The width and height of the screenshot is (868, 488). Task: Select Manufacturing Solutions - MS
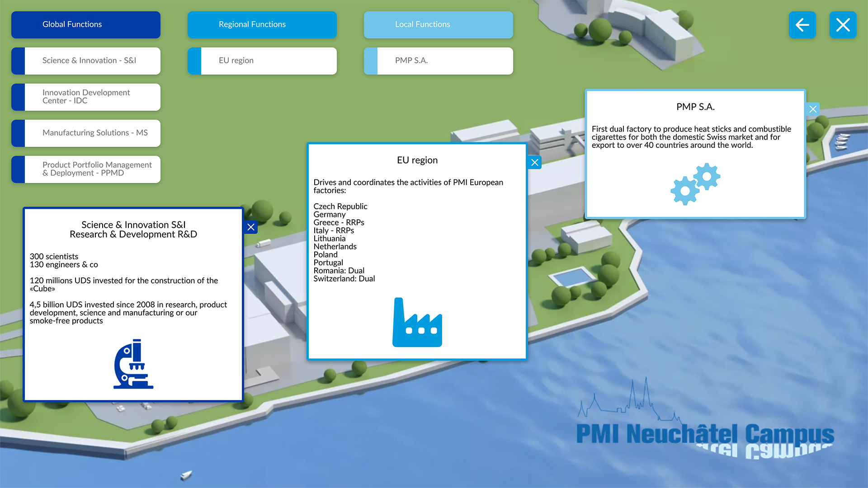[x=86, y=133]
